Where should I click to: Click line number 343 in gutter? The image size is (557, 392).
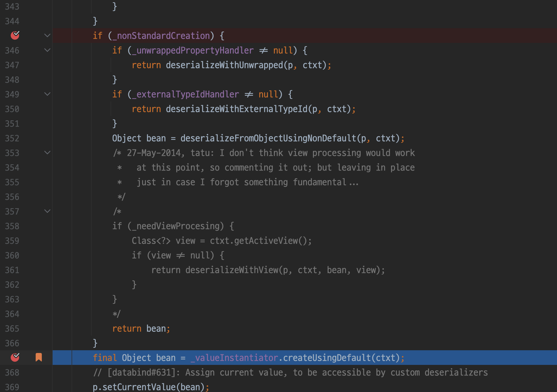click(x=12, y=7)
